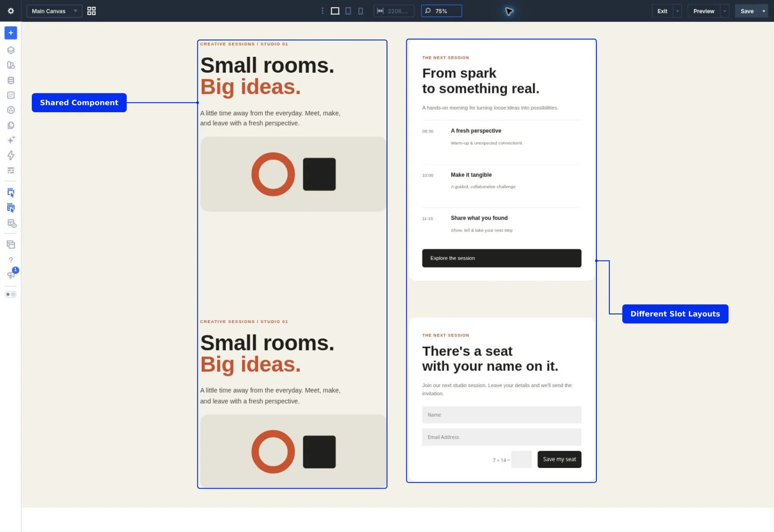Click the blue plus add-element button
Screen dimensions: 774x532
[x=11, y=33]
